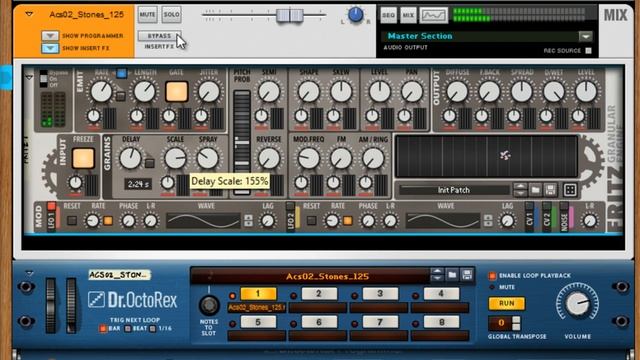Click the Semi pitch knob

(x=269, y=91)
